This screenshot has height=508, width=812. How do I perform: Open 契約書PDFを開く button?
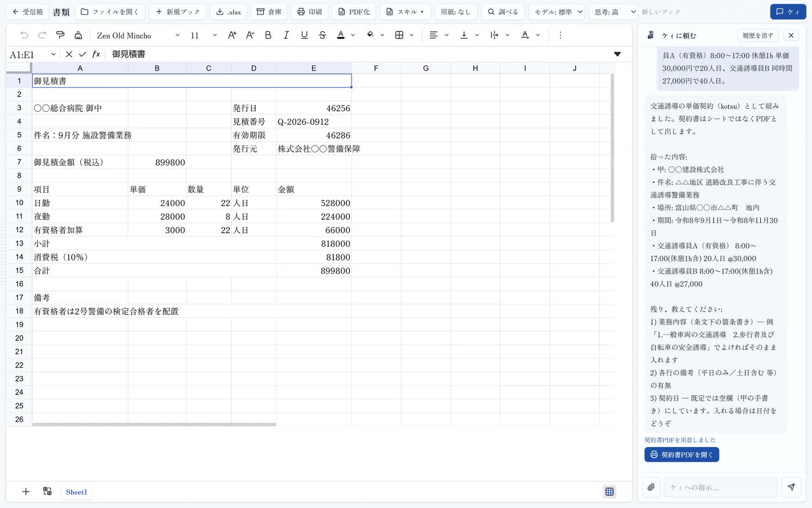pos(682,454)
